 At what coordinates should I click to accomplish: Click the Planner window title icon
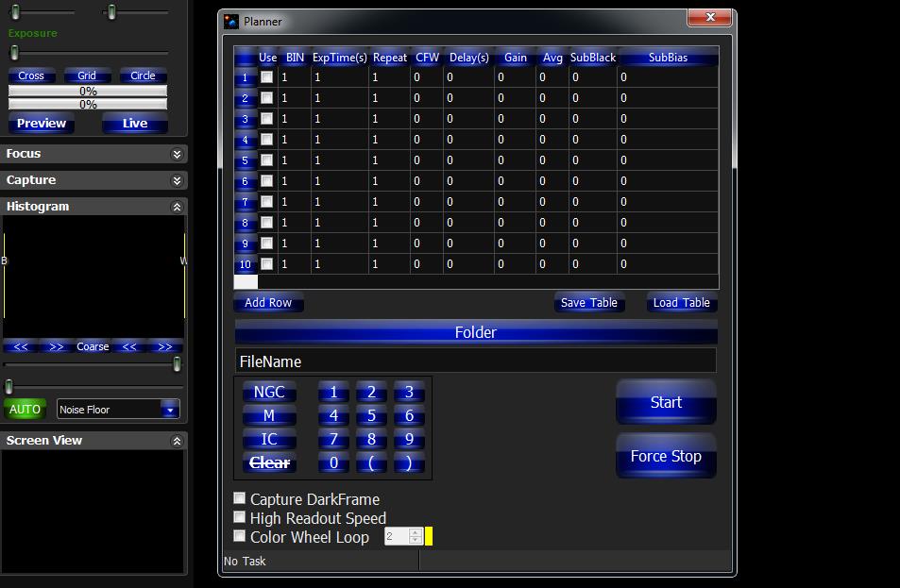point(231,22)
